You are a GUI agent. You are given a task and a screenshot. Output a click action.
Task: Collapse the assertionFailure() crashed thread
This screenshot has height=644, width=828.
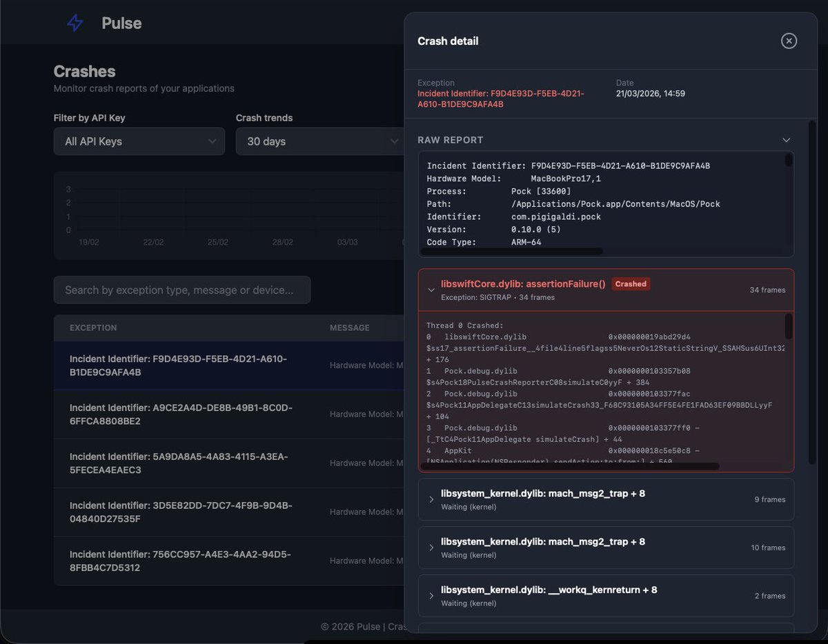(x=431, y=290)
